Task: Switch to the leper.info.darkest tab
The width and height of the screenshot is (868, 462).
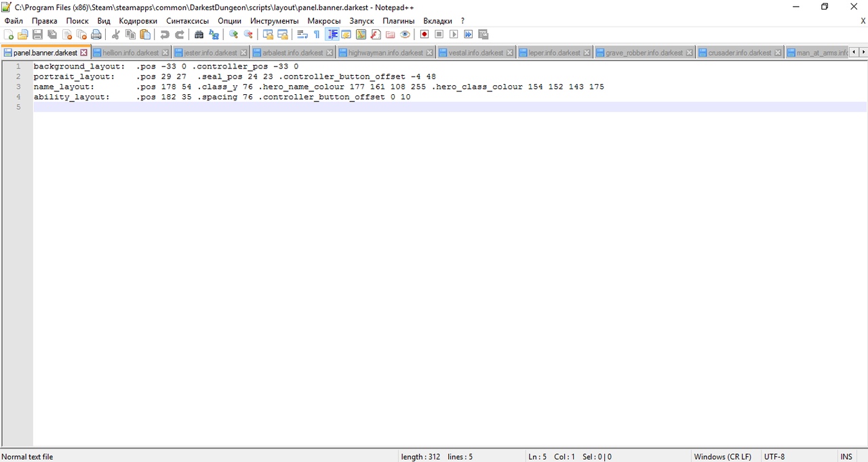Action: pyautogui.click(x=555, y=52)
